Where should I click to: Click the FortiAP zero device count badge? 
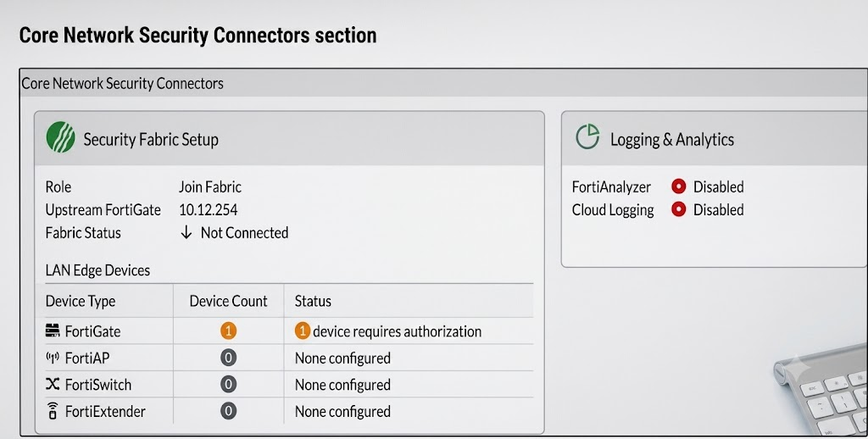click(x=228, y=358)
